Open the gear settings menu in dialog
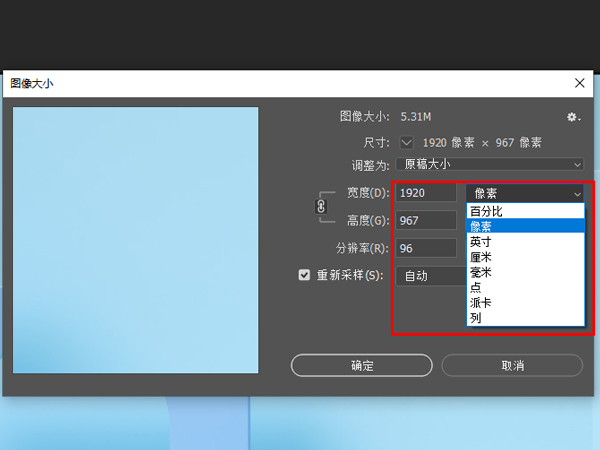600x450 pixels. click(573, 117)
